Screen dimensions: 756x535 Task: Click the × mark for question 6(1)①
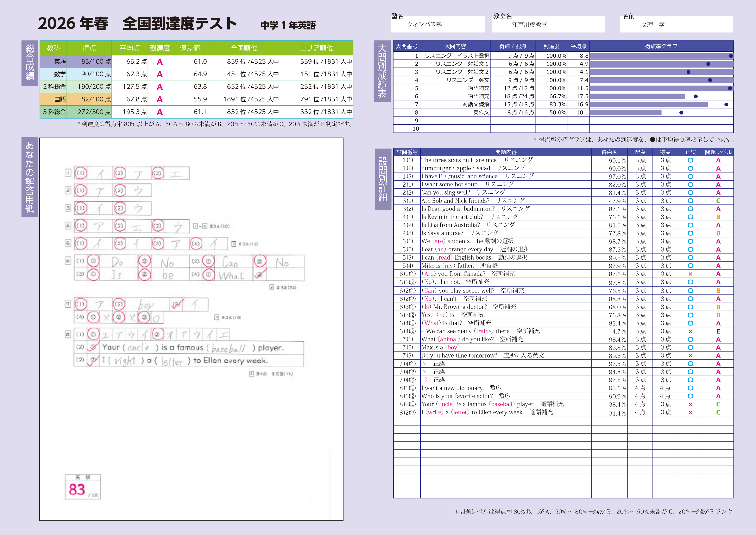pyautogui.click(x=690, y=274)
